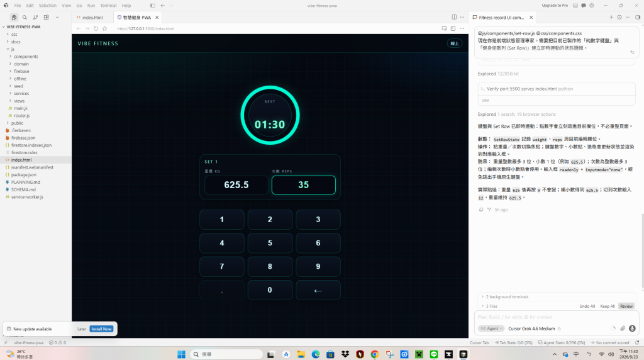This screenshot has width=644, height=360.
Task: Start voice input with microphone icon
Action: [x=632, y=329]
